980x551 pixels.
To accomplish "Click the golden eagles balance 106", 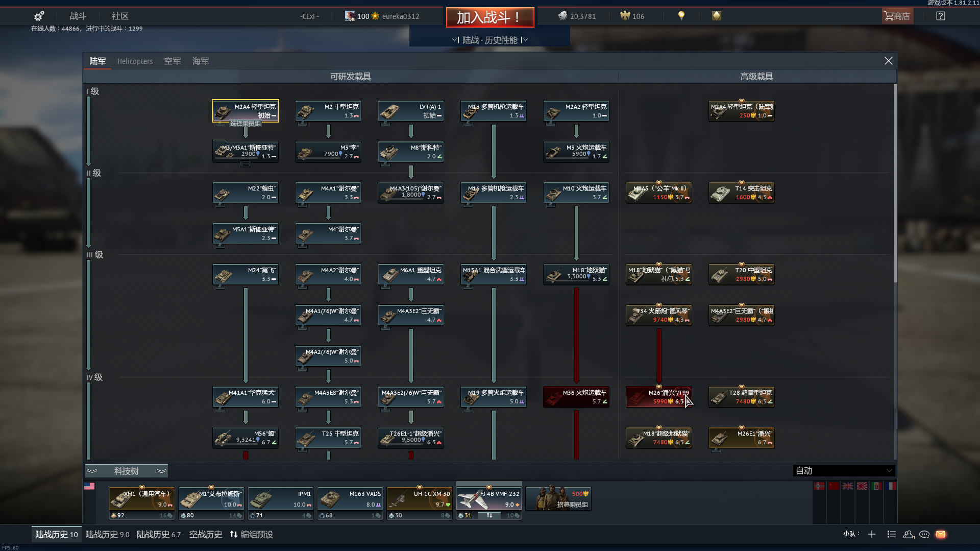I will pos(632,16).
